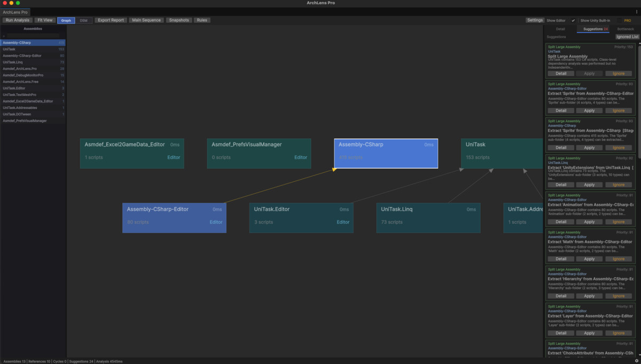The width and height of the screenshot is (641, 364).
Task: Select UniTask.Addressables in the Assemblies list
Action: [33, 108]
